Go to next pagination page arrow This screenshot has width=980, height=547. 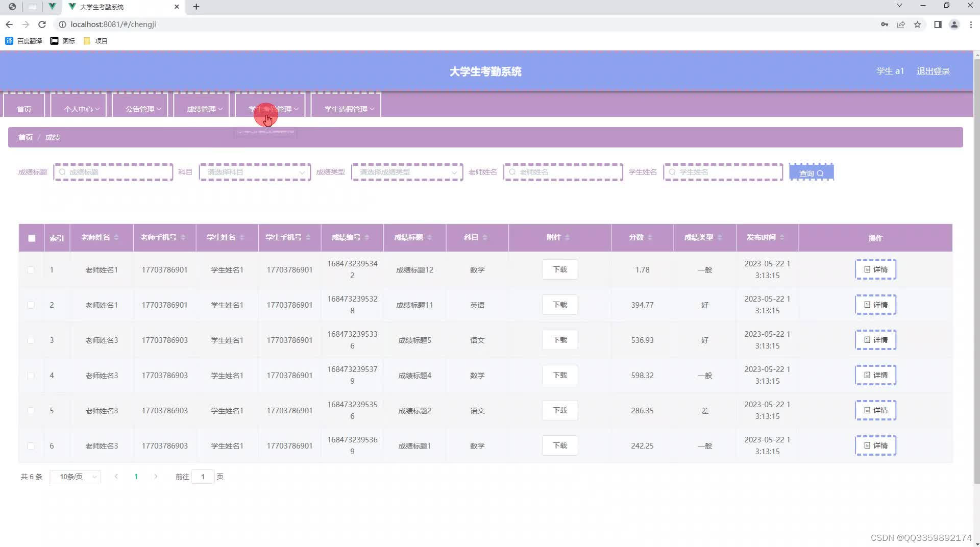point(156,477)
